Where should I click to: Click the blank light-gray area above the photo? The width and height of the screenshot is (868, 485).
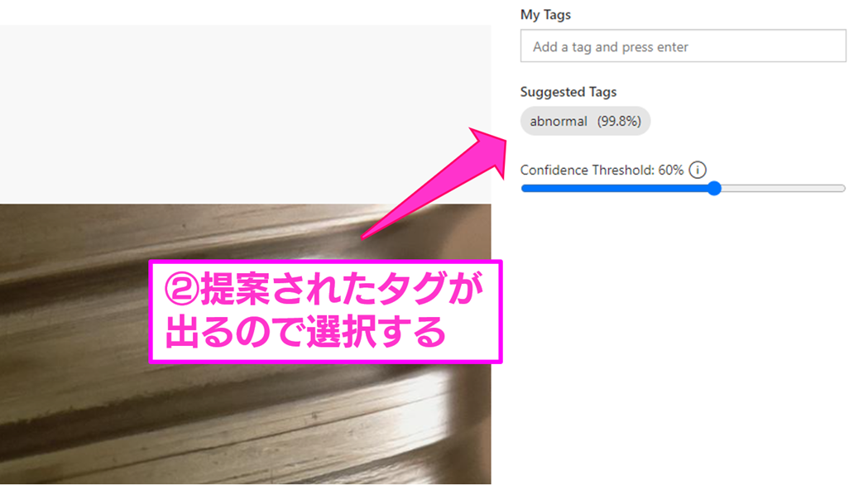pos(245,113)
